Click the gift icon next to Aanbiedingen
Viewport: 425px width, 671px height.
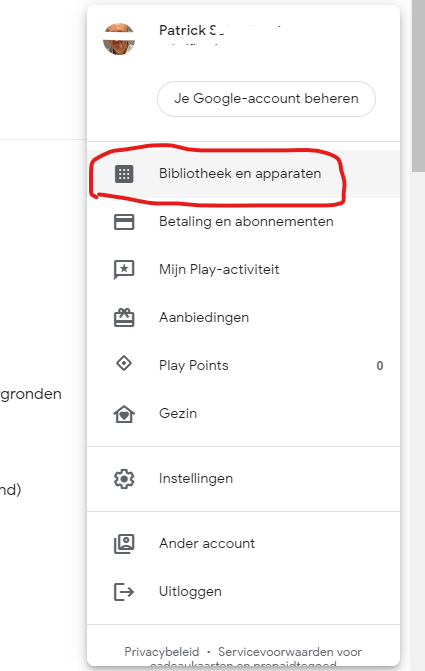tap(124, 318)
